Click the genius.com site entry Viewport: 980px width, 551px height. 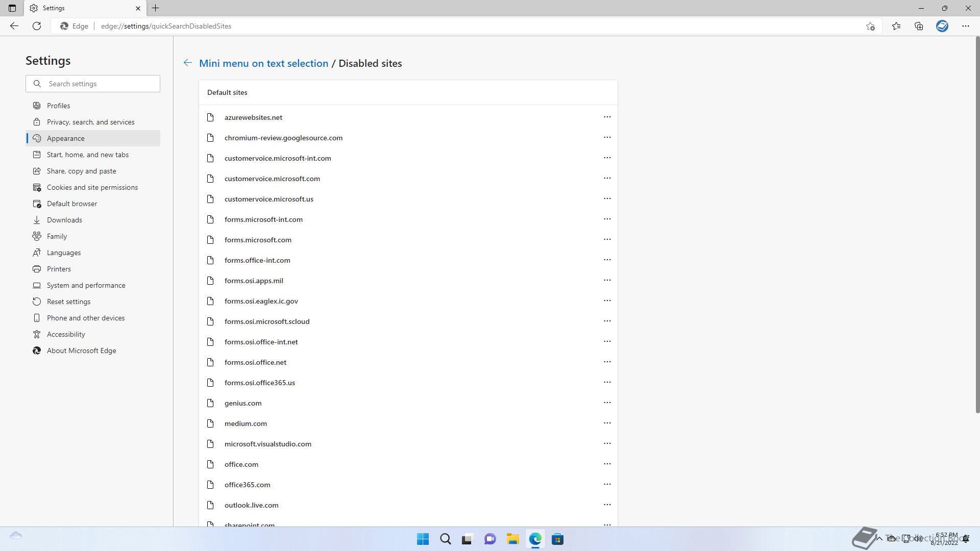point(408,403)
